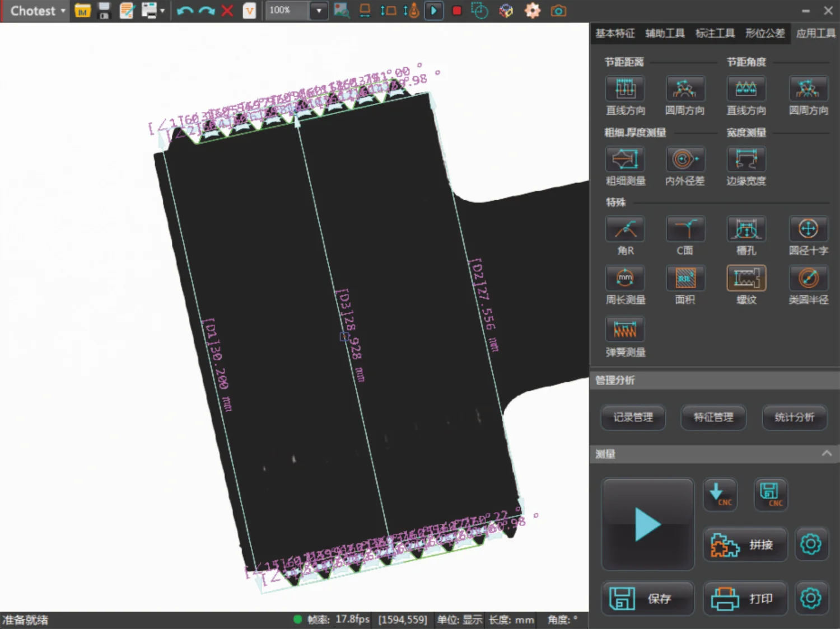Open the 槽孔 slot hole tool
Viewport: 840px width, 629px height.
point(746,229)
